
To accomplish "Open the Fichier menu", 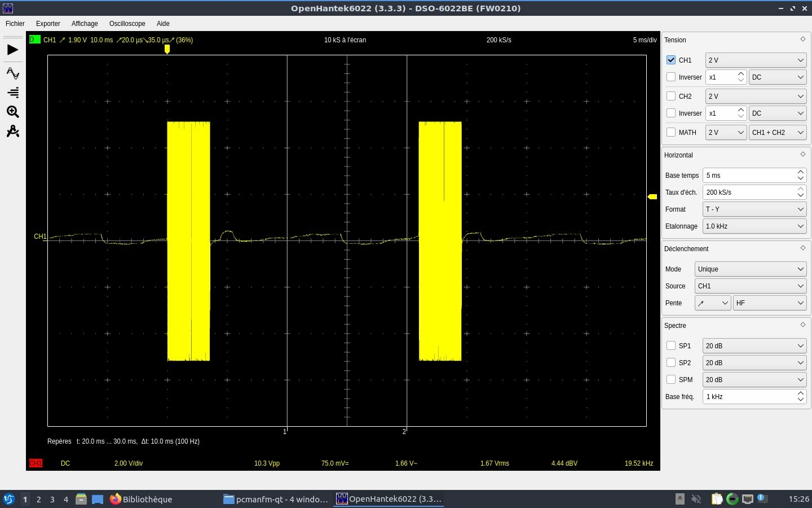I will pyautogui.click(x=15, y=23).
